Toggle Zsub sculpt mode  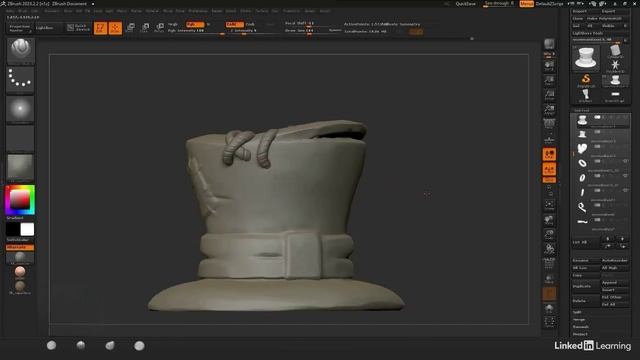[250, 24]
